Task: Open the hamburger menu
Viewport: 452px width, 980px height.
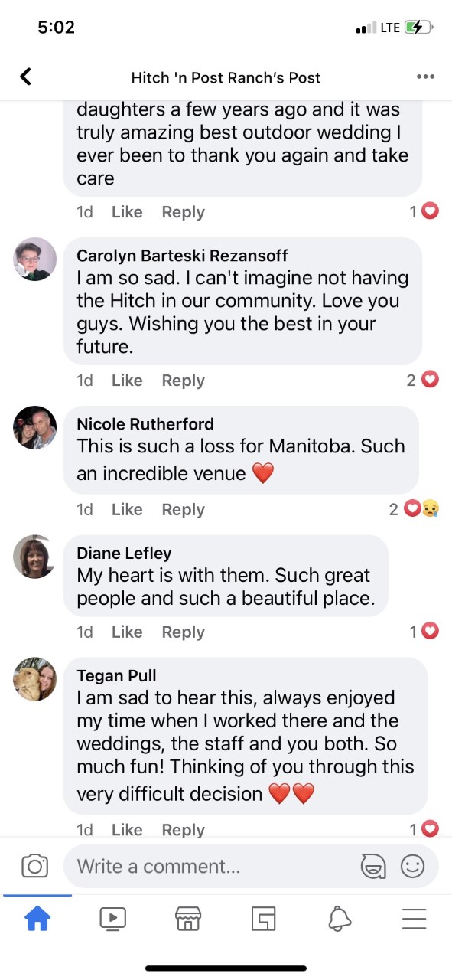Action: tap(414, 917)
